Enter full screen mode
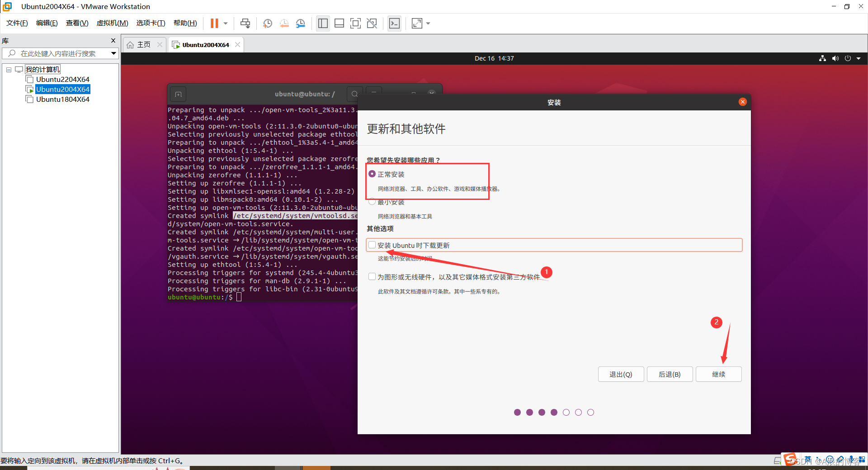The width and height of the screenshot is (868, 470). [x=355, y=23]
